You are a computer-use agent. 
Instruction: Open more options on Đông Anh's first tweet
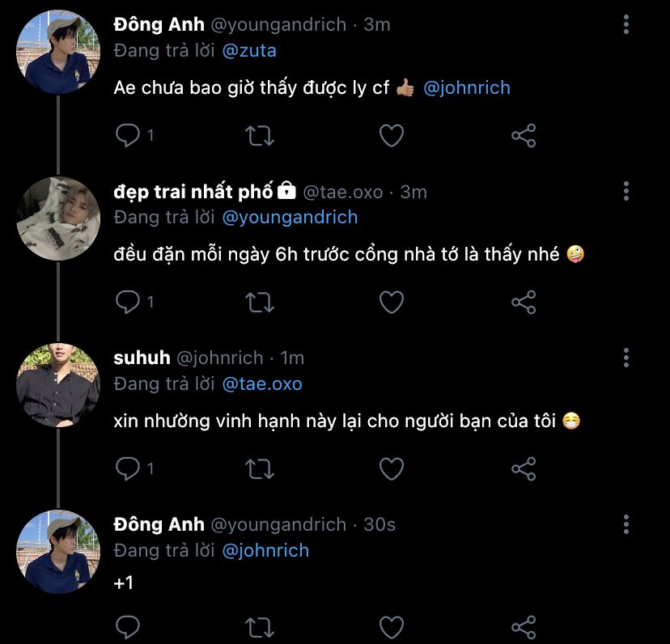click(626, 24)
